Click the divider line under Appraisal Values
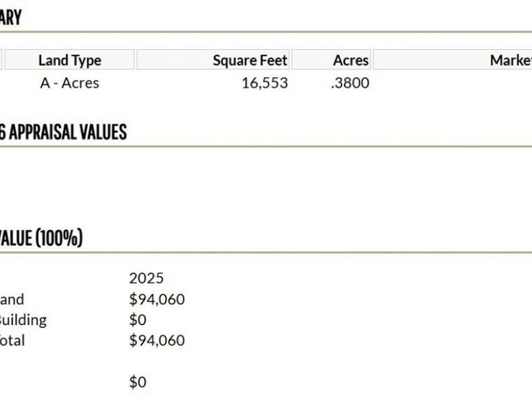 [266, 146]
